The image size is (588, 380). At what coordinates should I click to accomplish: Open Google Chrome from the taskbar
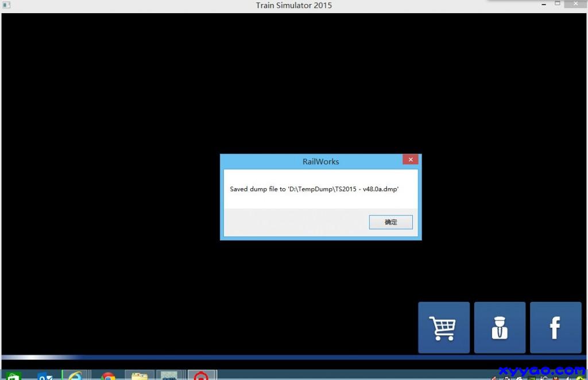click(x=108, y=375)
